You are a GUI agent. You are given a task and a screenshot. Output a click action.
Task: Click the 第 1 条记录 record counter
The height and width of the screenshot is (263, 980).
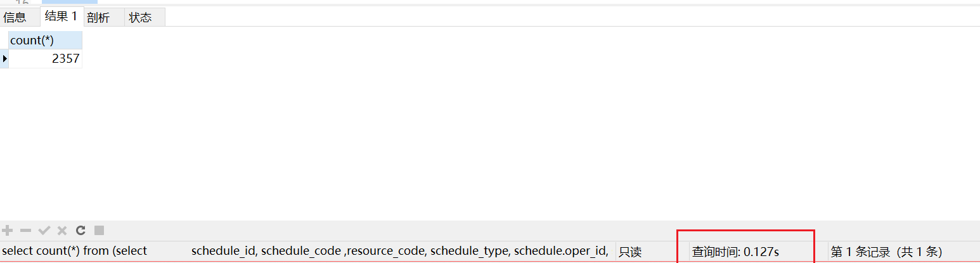[x=886, y=252]
